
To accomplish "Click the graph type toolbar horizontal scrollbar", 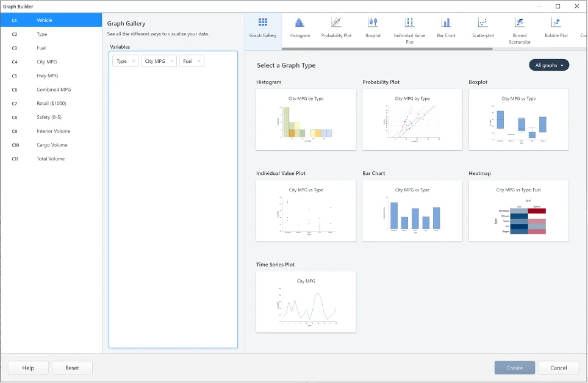I will coord(387,49).
